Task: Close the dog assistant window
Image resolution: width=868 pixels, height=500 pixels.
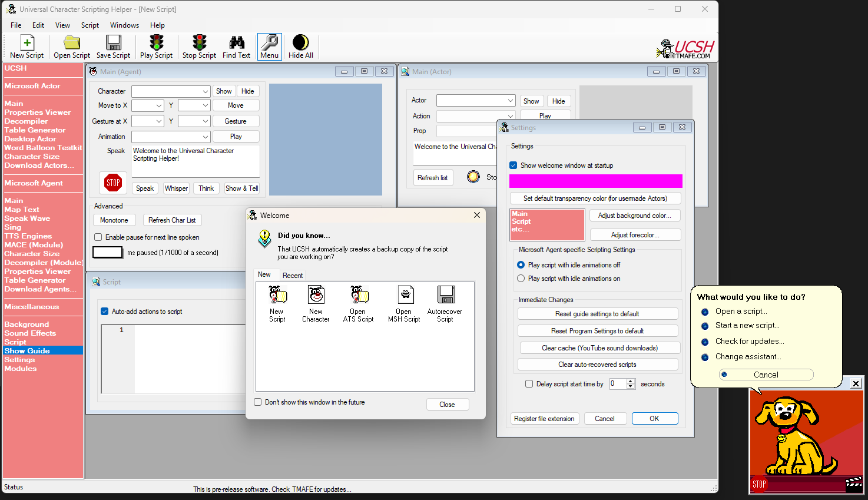Action: pos(856,383)
